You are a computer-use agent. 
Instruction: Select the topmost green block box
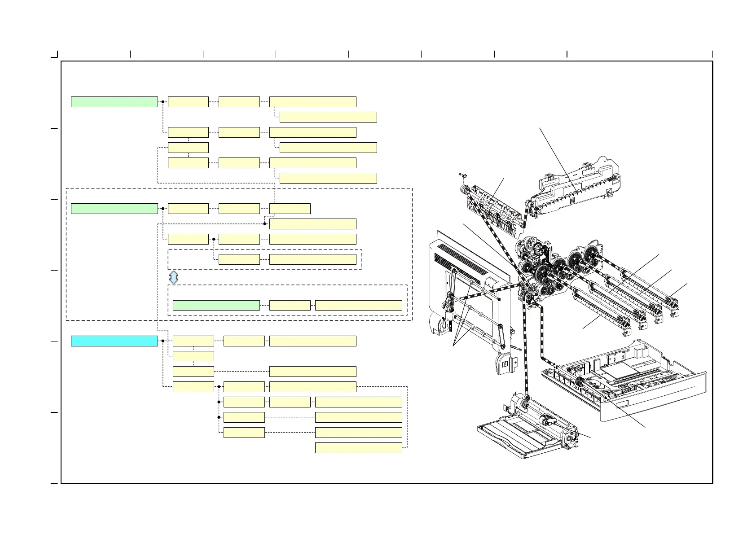114,102
